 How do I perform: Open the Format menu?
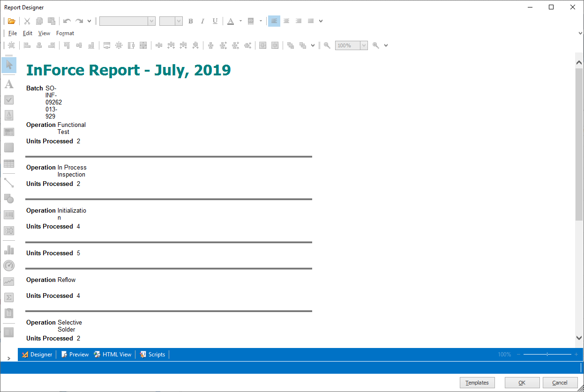[65, 33]
